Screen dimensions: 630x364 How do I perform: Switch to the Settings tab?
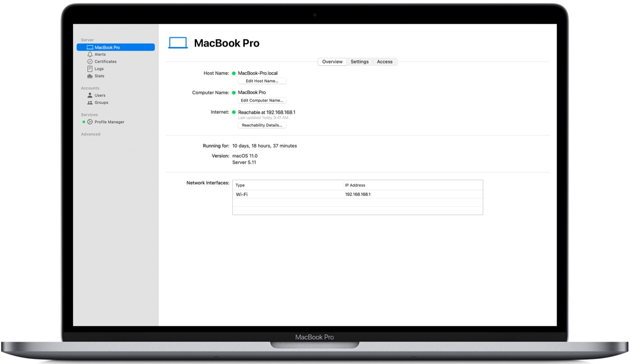coord(359,61)
